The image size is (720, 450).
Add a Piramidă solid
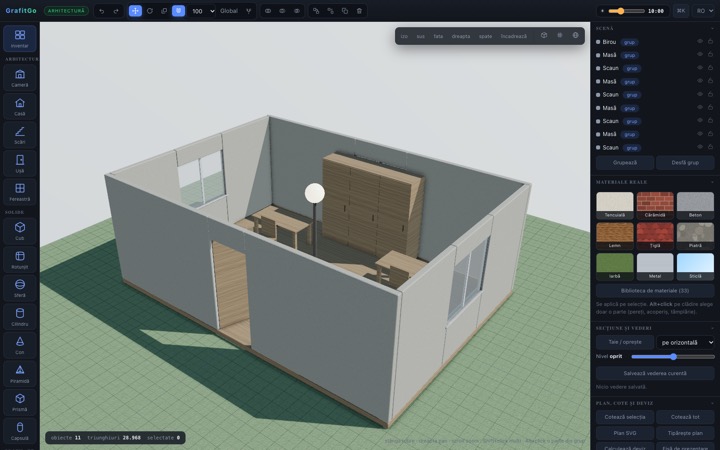pyautogui.click(x=20, y=374)
